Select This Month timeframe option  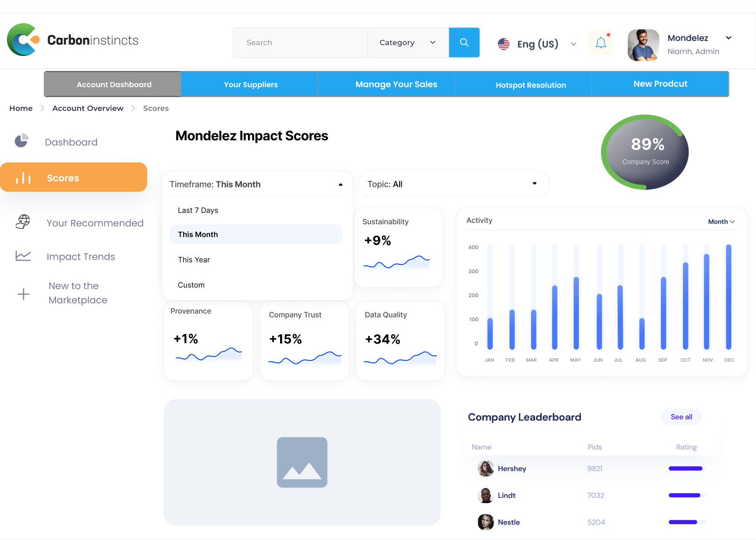point(256,235)
